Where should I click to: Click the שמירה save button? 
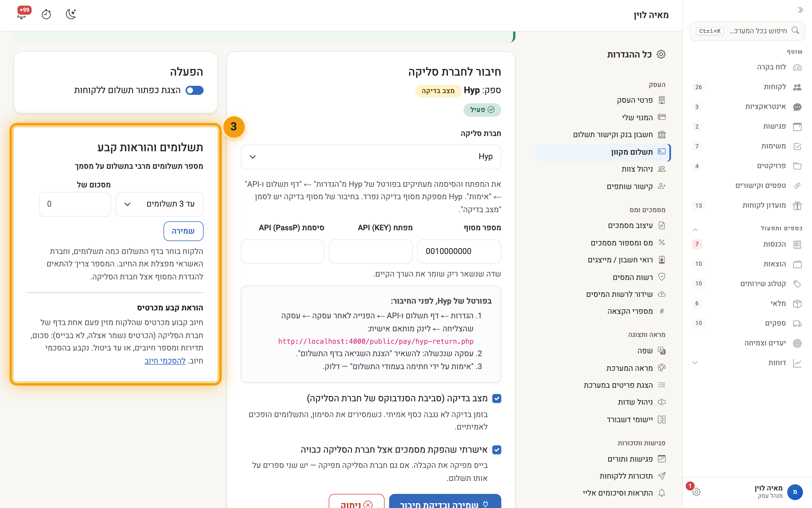(183, 231)
